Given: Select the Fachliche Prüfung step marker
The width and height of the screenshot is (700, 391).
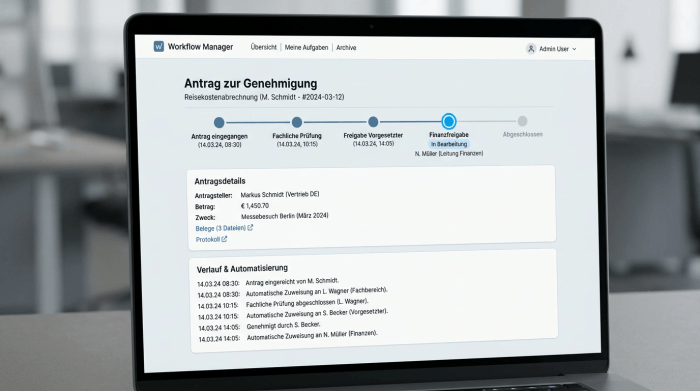Looking at the screenshot, I should (x=297, y=122).
